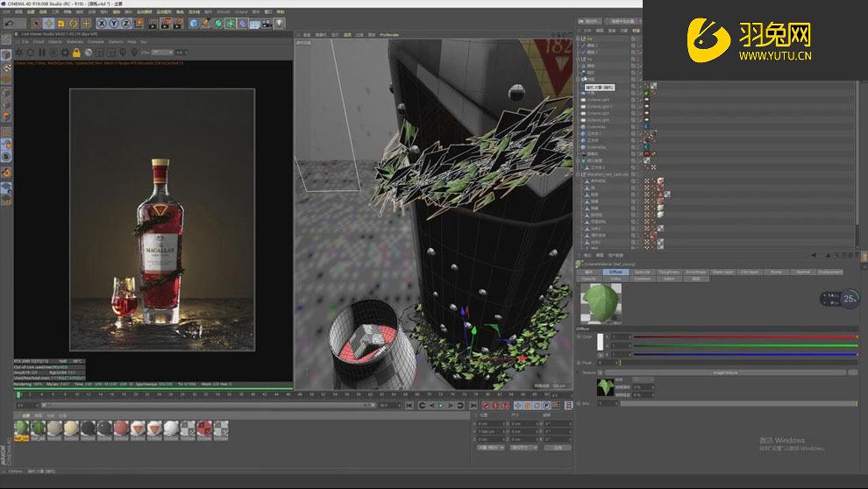Image resolution: width=868 pixels, height=489 pixels.
Task: Click the Live Viewer restart render icon
Action: [x=31, y=53]
